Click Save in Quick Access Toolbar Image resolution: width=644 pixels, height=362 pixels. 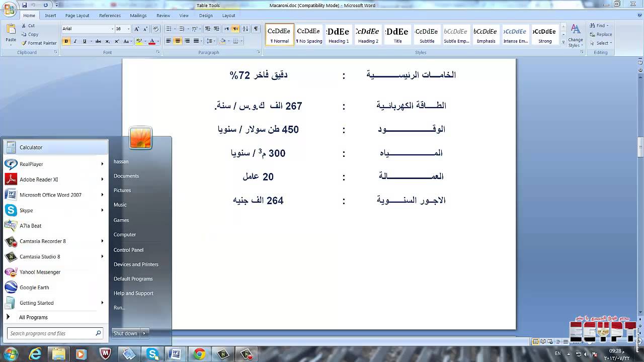25,5
